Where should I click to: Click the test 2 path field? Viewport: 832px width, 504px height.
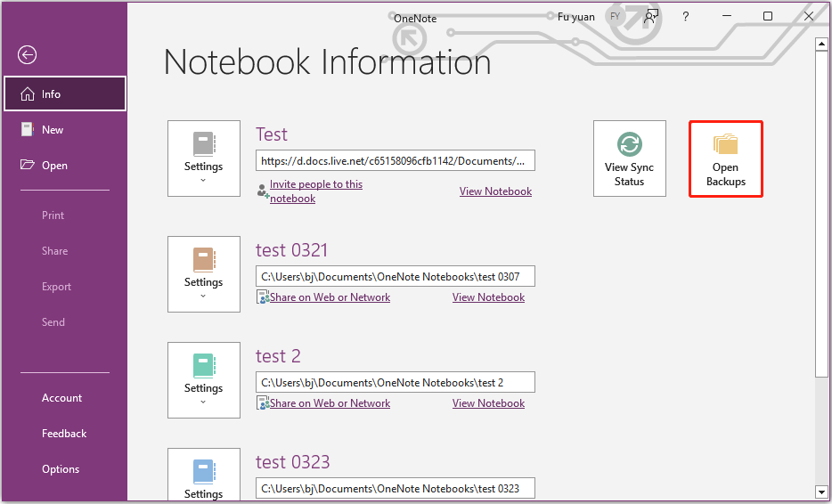(396, 383)
